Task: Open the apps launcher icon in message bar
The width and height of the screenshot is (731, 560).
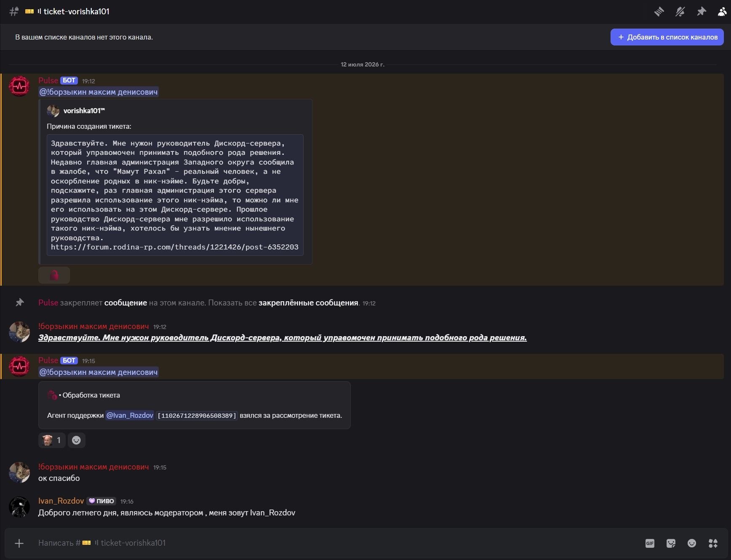Action: [713, 543]
